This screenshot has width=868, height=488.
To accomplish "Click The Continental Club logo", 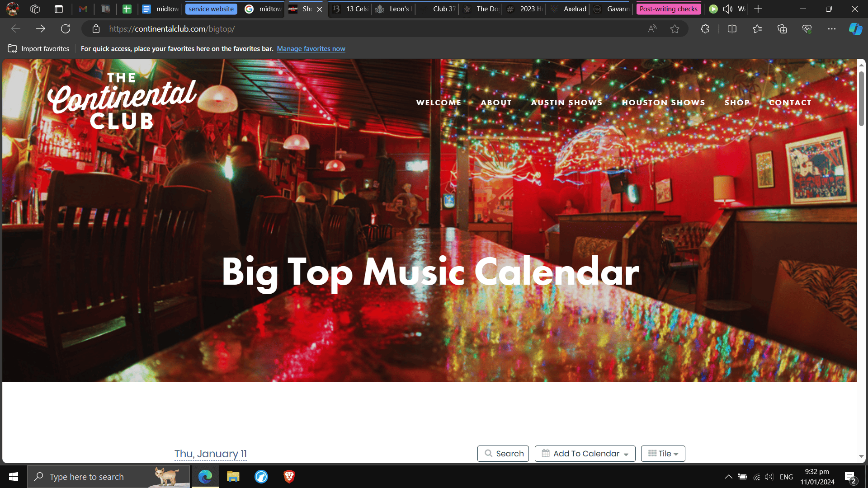I will pyautogui.click(x=122, y=101).
